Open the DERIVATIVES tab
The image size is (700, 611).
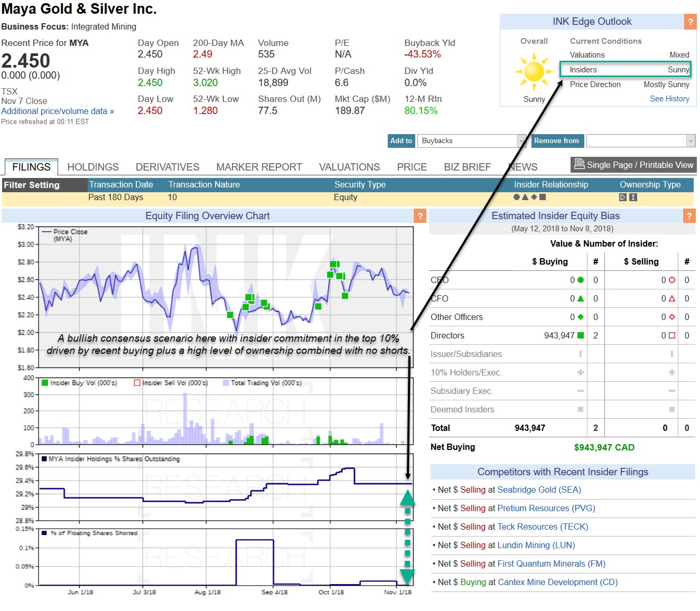(167, 167)
